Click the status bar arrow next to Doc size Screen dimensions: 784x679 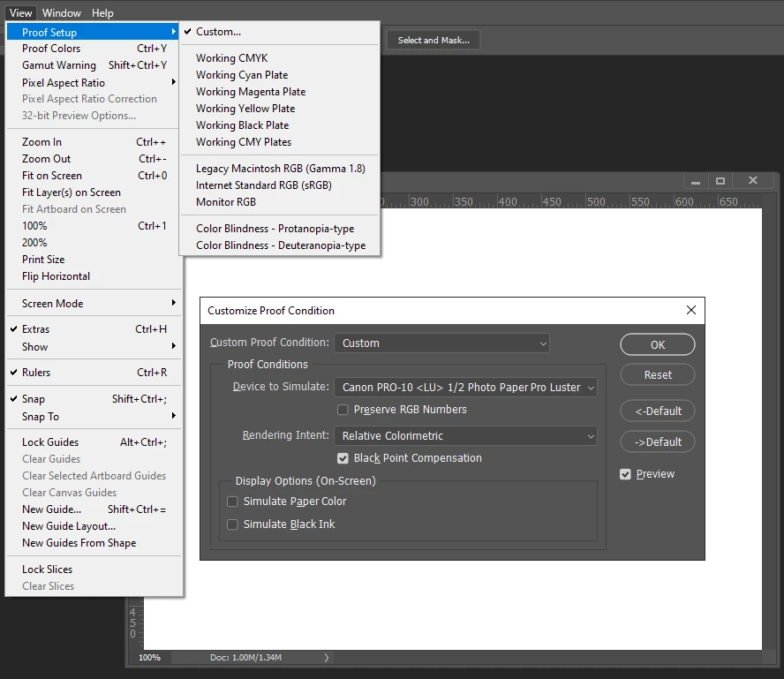coord(327,658)
